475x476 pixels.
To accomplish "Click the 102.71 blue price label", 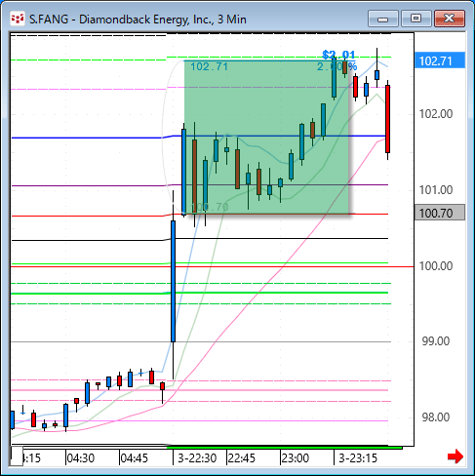I will pyautogui.click(x=440, y=60).
